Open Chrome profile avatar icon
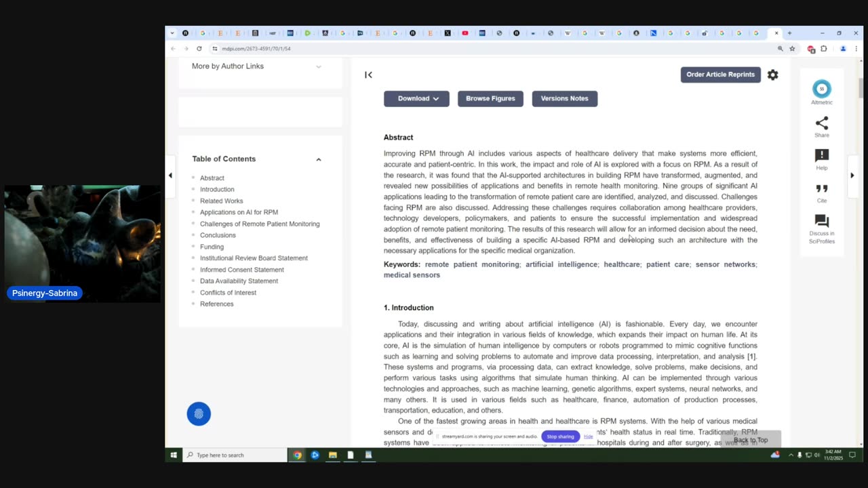868x488 pixels. tap(843, 49)
